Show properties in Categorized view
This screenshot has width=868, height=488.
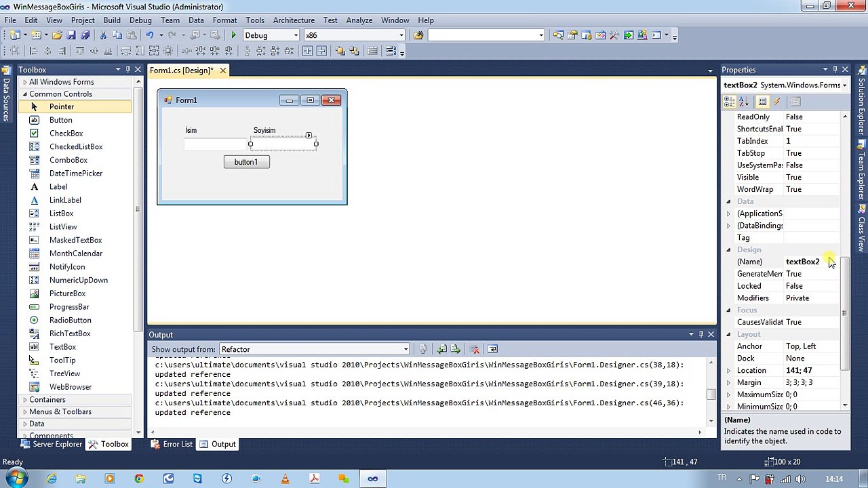click(730, 102)
